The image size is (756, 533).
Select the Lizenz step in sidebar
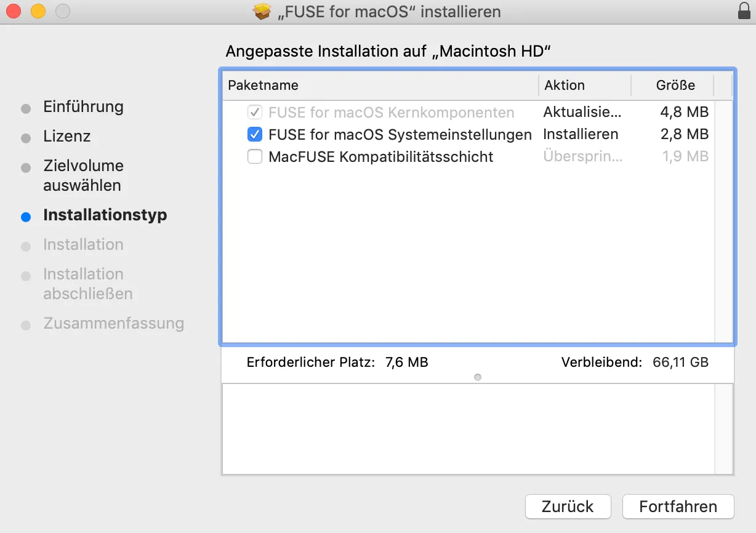coord(66,137)
